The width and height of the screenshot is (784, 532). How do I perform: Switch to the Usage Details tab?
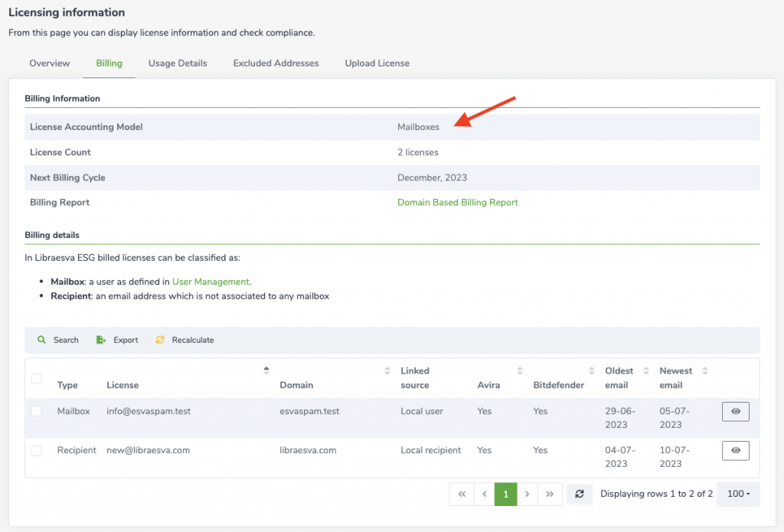coord(178,64)
